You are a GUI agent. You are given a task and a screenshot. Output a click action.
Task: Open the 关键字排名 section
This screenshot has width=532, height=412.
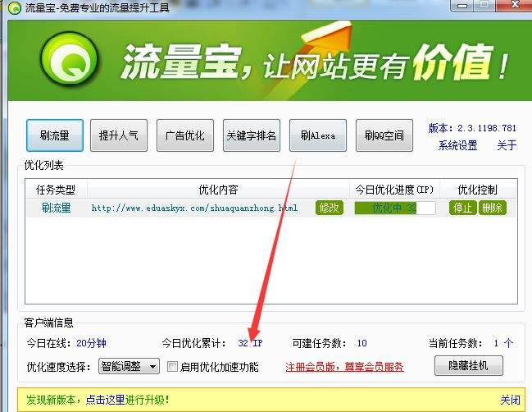(x=252, y=135)
